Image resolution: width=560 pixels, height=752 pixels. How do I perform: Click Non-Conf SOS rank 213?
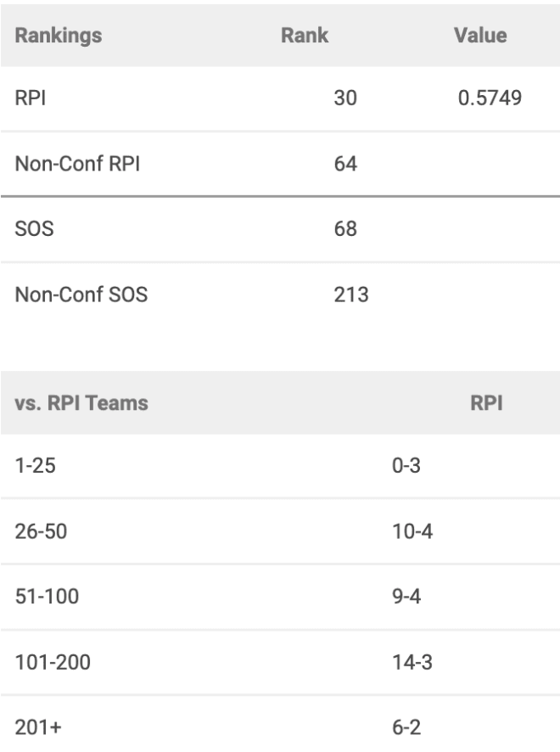351,295
